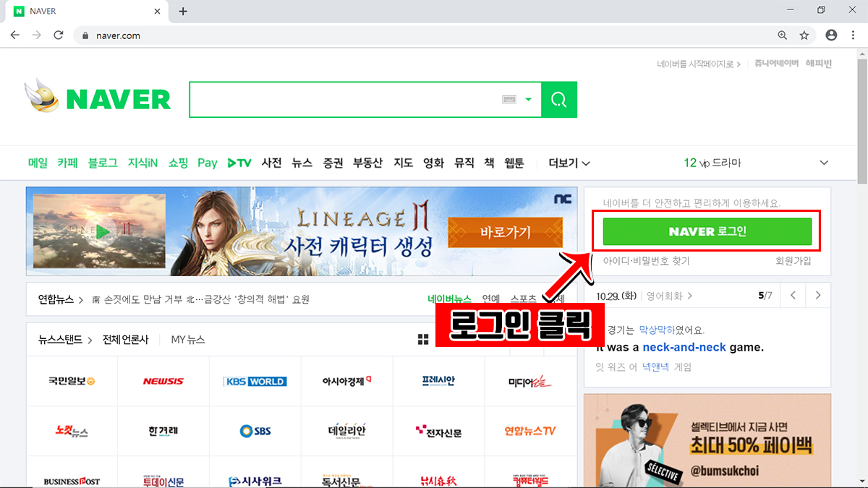Open the 국민일보 newspaper logo

(x=72, y=381)
